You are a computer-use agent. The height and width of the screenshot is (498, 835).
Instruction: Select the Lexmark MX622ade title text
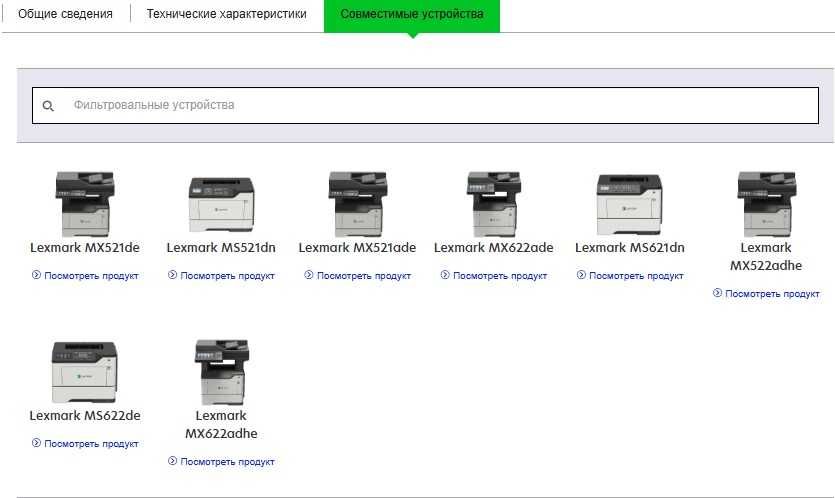coord(494,248)
